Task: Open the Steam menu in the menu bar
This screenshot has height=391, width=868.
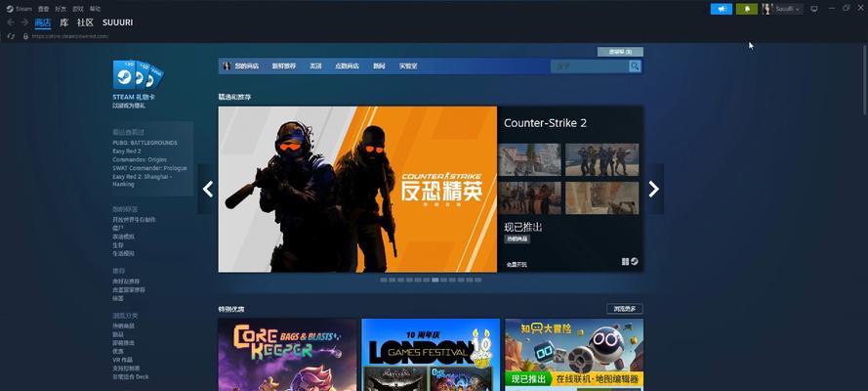Action: pyautogui.click(x=23, y=9)
